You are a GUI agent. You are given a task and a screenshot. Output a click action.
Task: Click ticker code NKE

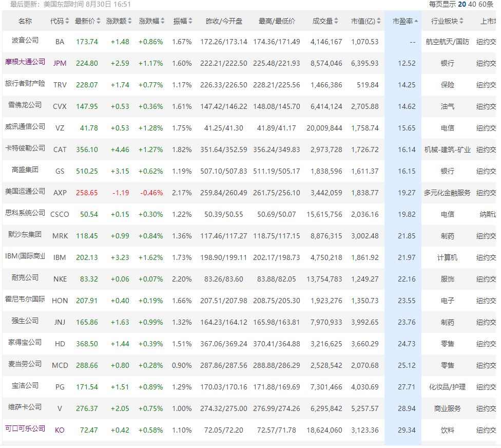[x=60, y=279]
